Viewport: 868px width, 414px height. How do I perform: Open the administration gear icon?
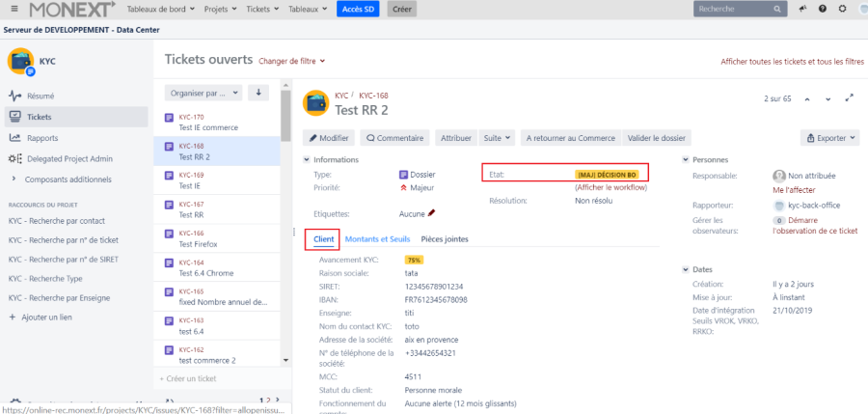tap(843, 9)
